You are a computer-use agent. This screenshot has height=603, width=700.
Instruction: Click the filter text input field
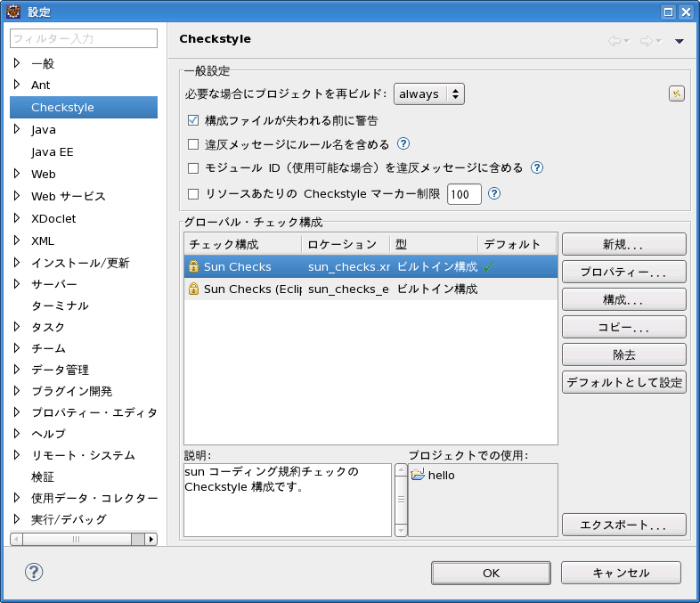click(84, 38)
